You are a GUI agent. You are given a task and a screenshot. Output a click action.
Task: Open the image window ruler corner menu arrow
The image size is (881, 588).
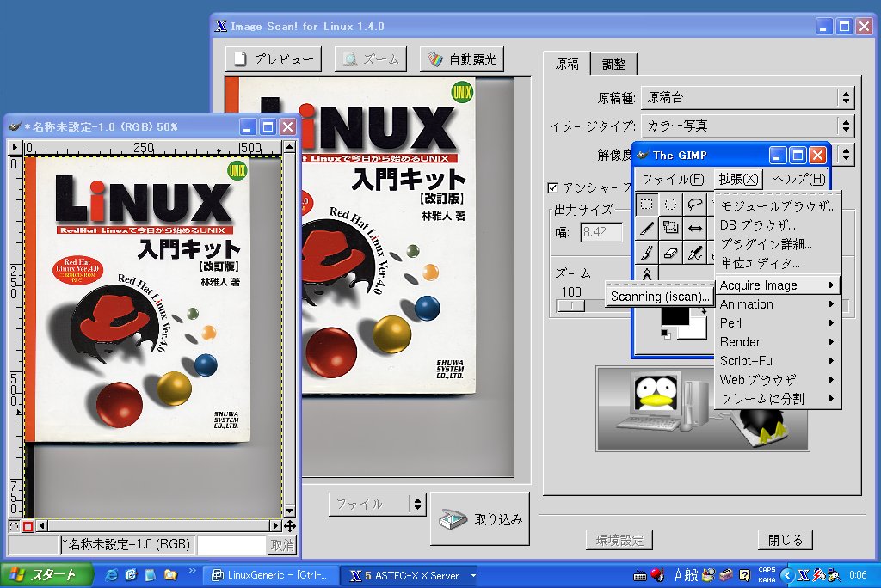coord(15,148)
